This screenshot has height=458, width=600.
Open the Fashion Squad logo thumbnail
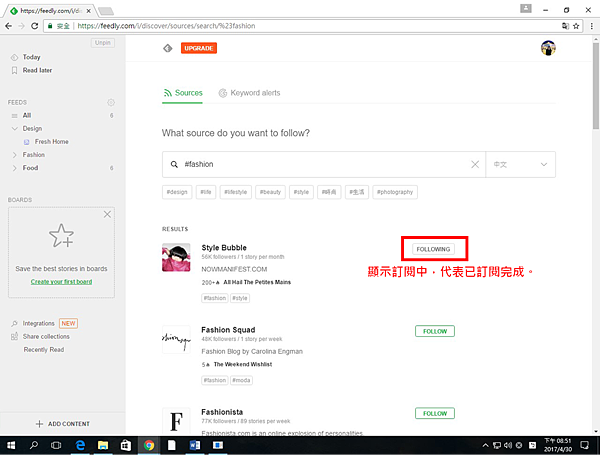tap(176, 339)
